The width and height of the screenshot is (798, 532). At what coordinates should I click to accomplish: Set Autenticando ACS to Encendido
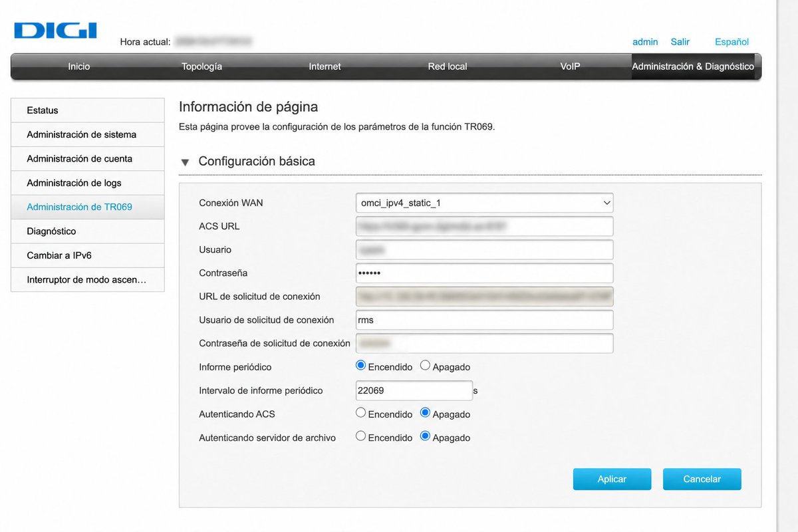(x=361, y=413)
